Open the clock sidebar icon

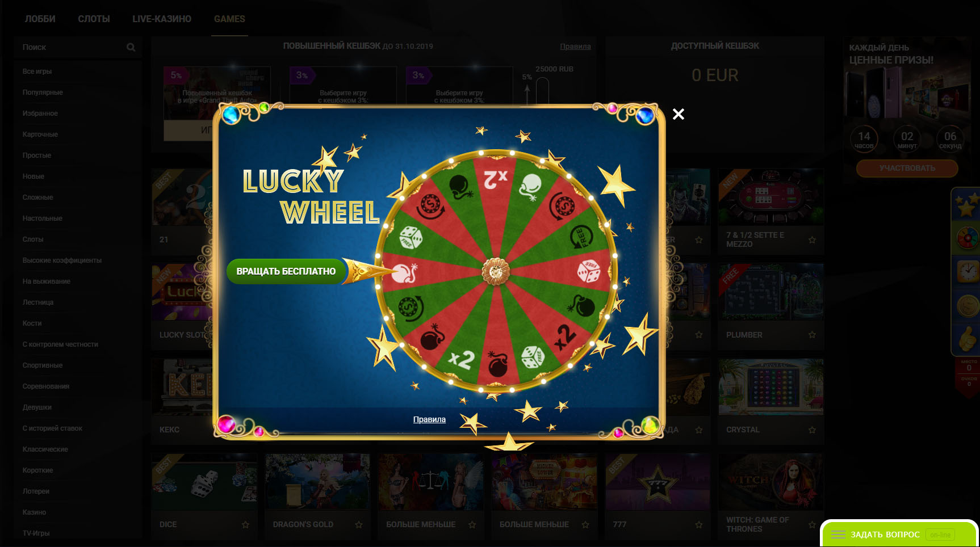966,272
